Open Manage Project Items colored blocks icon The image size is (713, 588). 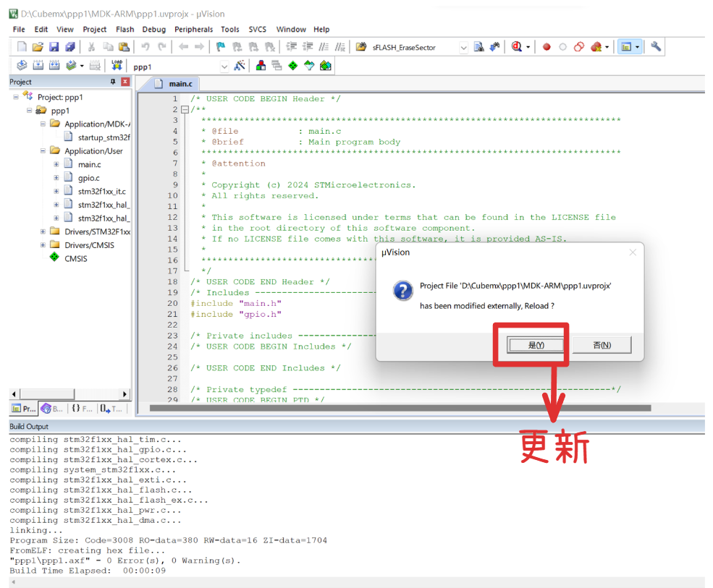point(261,66)
